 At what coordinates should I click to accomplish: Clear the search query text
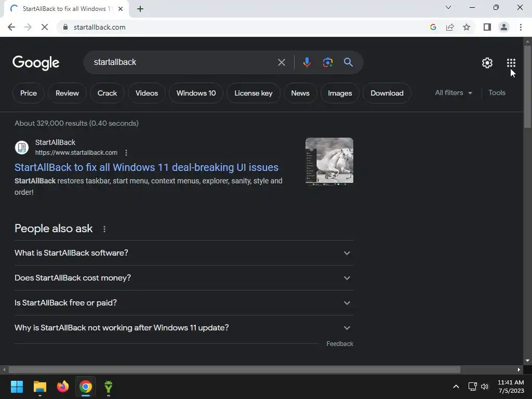(281, 62)
